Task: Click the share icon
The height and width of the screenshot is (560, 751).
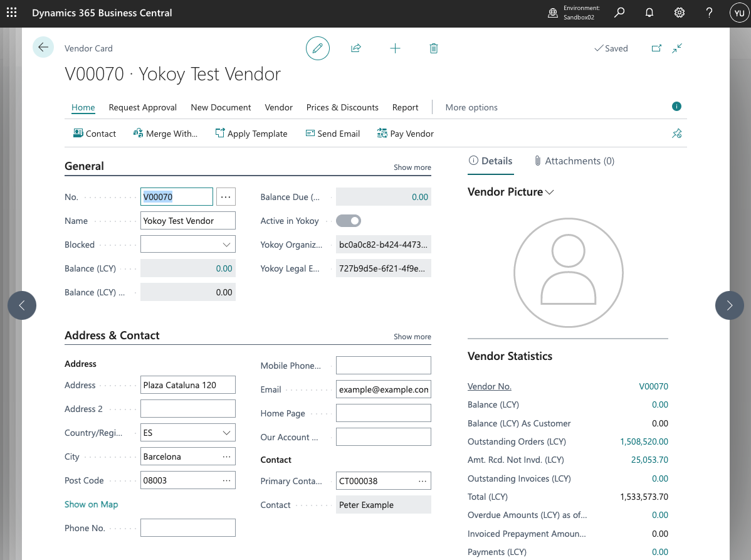Action: click(356, 48)
